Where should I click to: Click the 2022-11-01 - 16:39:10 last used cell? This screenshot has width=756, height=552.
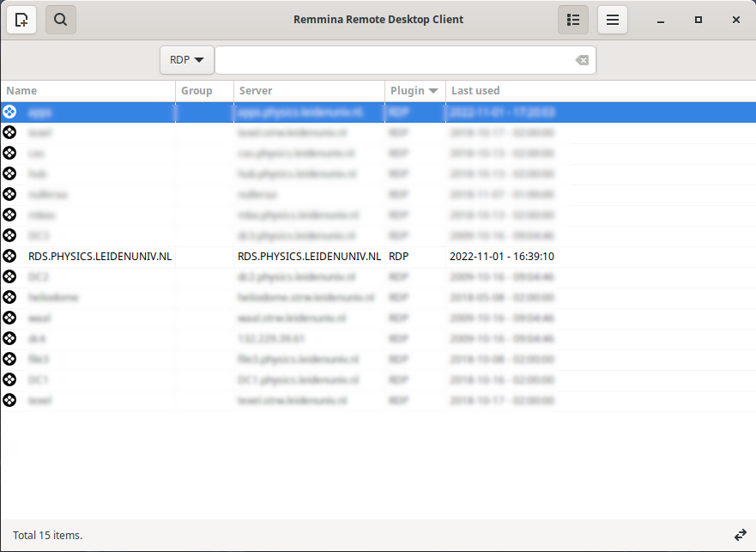(501, 256)
